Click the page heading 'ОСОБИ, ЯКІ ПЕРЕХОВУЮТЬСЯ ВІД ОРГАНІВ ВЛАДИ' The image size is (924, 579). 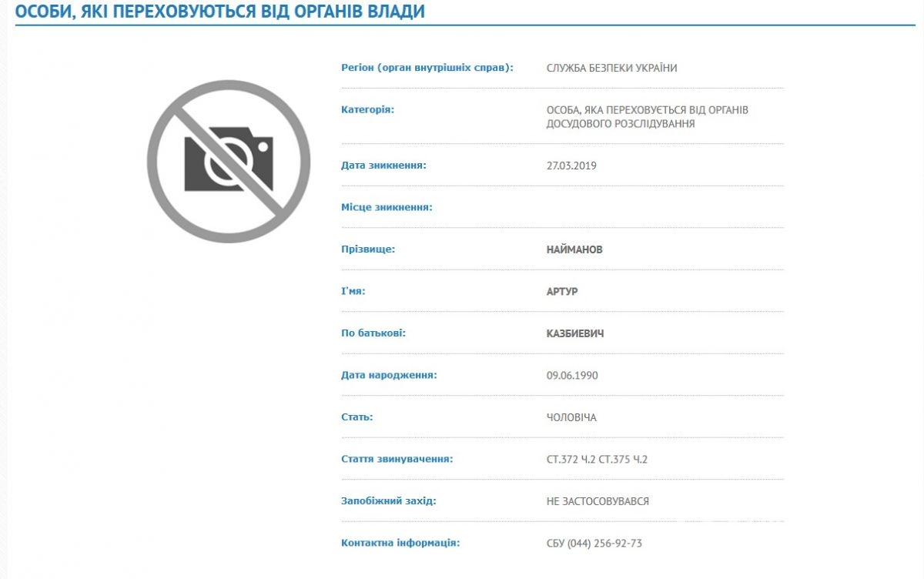(219, 12)
